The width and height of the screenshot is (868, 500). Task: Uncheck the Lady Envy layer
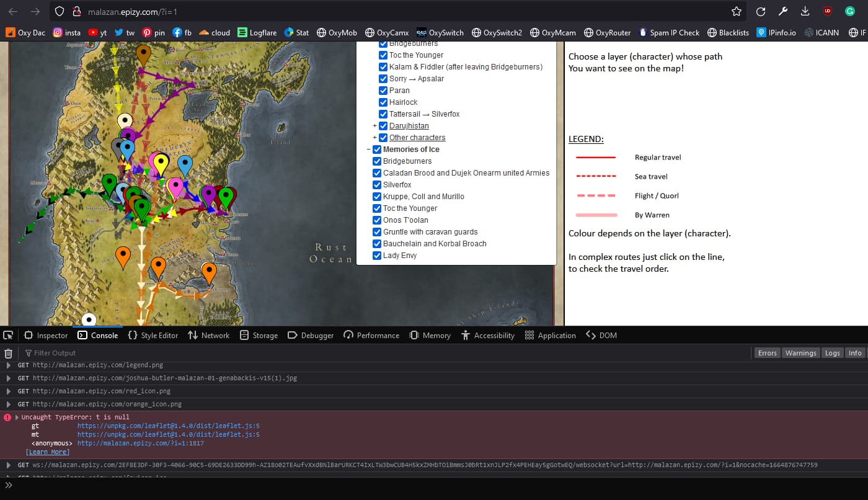point(377,255)
